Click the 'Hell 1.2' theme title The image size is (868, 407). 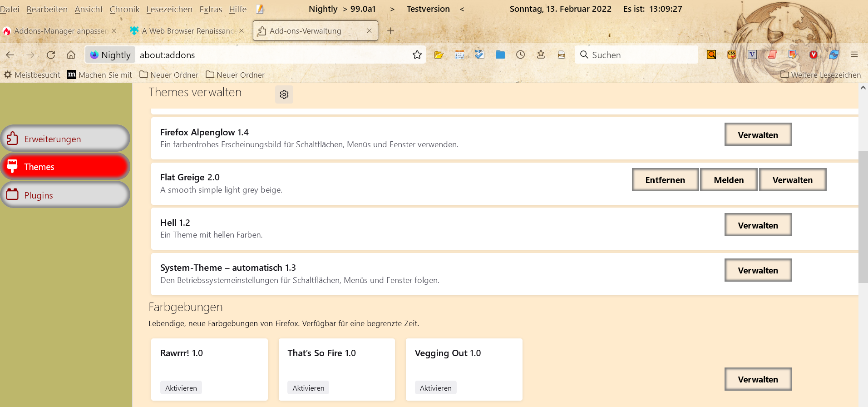coord(175,223)
